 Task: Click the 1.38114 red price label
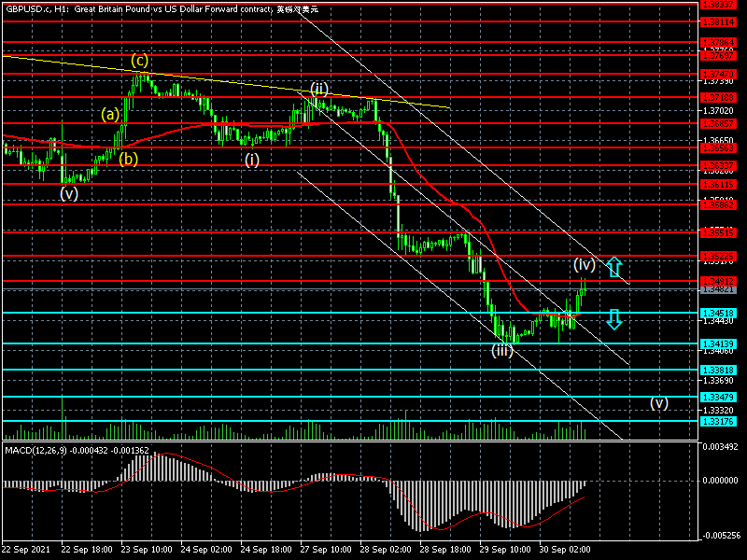point(719,21)
